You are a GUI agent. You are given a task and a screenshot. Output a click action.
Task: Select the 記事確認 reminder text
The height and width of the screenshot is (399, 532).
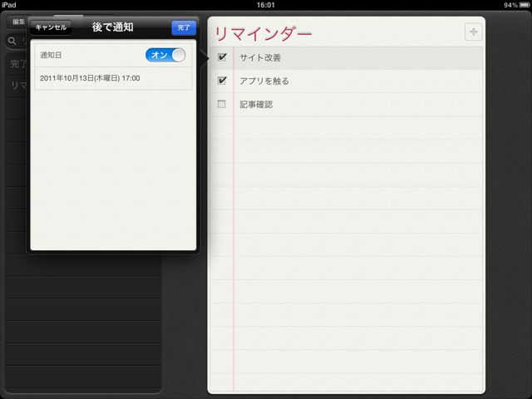256,105
